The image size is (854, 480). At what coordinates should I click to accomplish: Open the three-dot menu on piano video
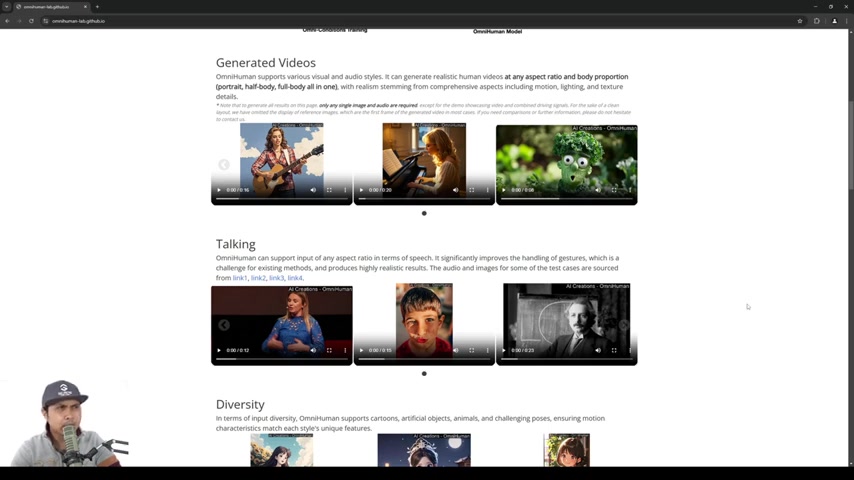point(488,190)
